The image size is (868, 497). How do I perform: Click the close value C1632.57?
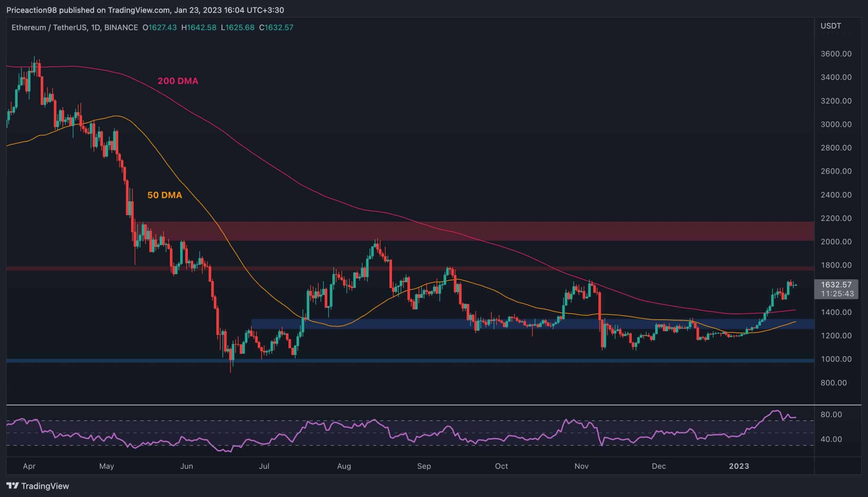point(276,27)
